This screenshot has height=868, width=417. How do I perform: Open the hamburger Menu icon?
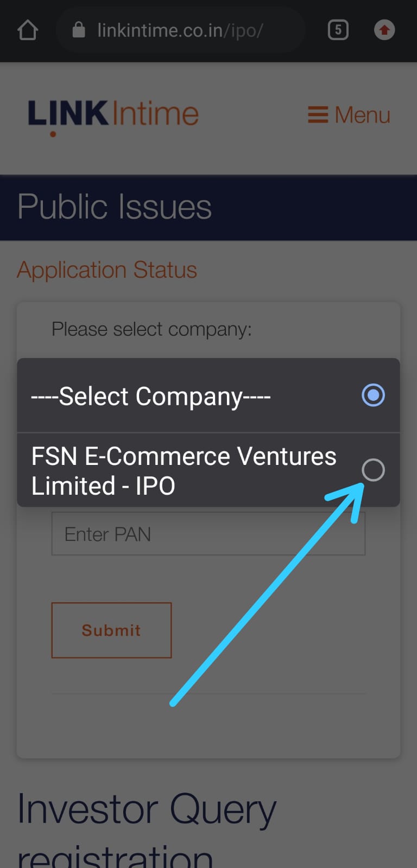[x=318, y=115]
